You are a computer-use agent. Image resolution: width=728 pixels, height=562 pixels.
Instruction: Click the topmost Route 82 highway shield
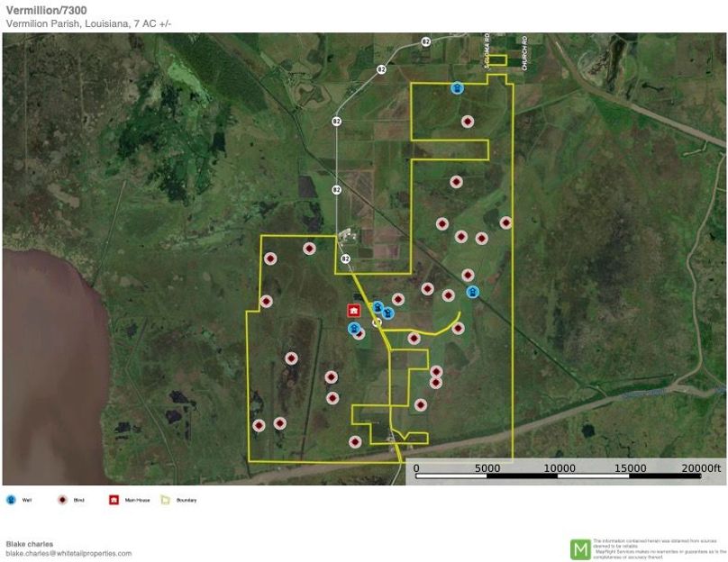pyautogui.click(x=426, y=42)
